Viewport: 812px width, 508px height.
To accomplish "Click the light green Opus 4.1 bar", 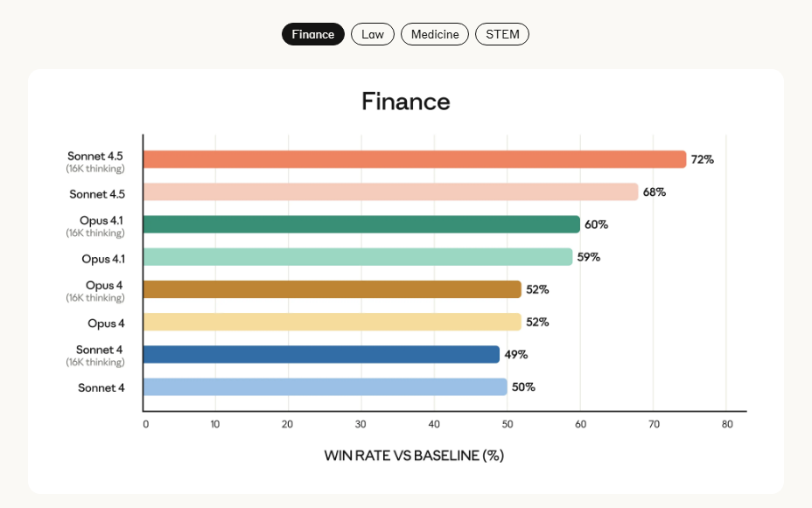I will [x=357, y=257].
